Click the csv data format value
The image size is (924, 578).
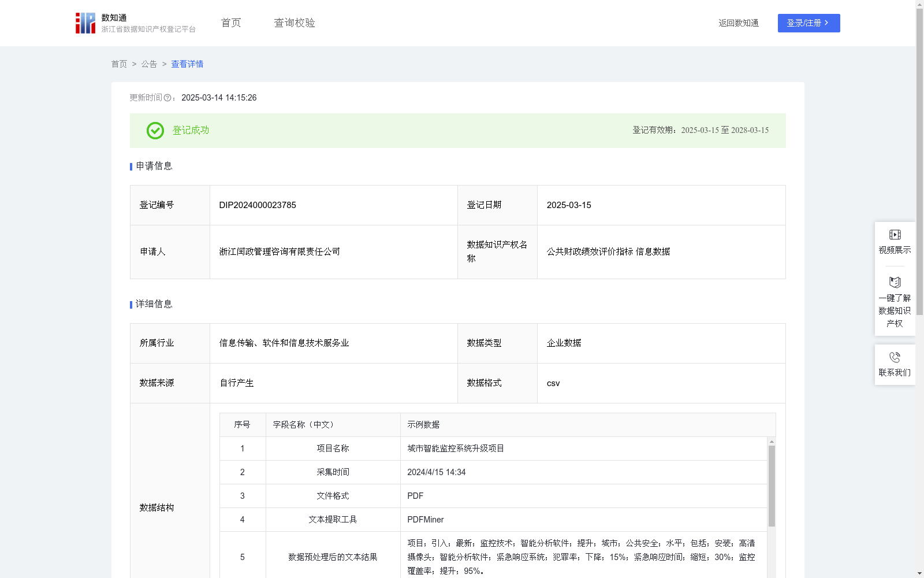[553, 383]
